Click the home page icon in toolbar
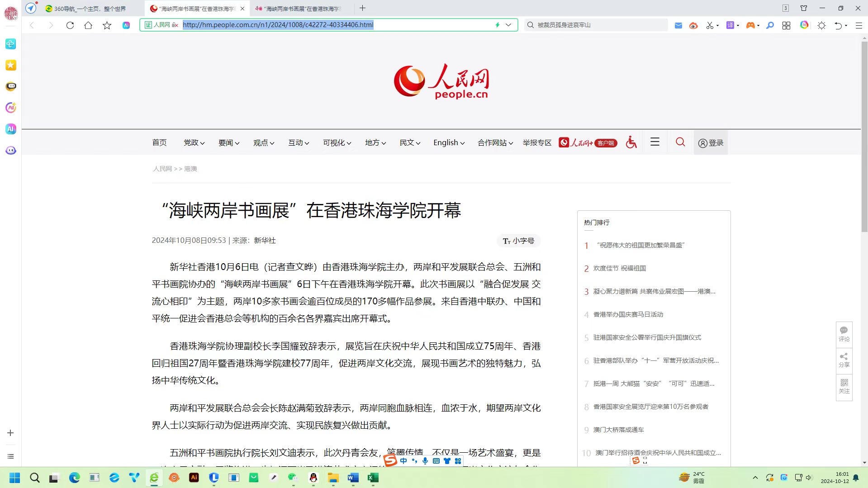Viewport: 868px width, 488px height. [88, 25]
